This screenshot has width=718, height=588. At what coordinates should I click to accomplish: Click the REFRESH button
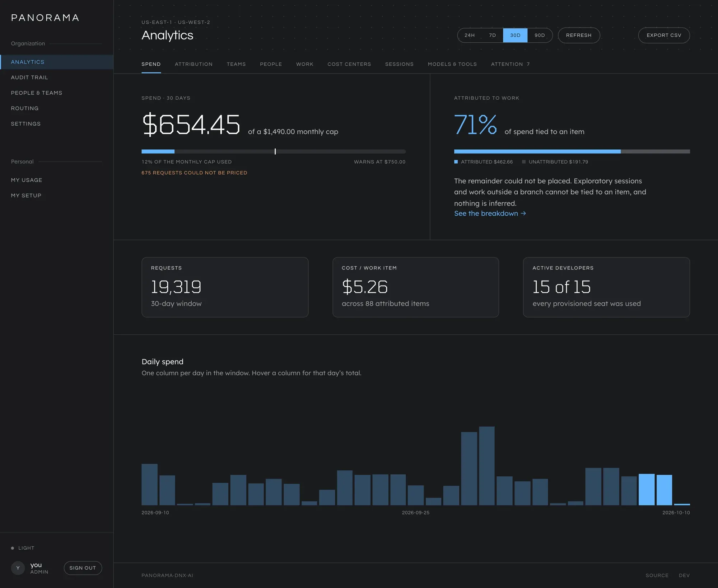coord(579,35)
